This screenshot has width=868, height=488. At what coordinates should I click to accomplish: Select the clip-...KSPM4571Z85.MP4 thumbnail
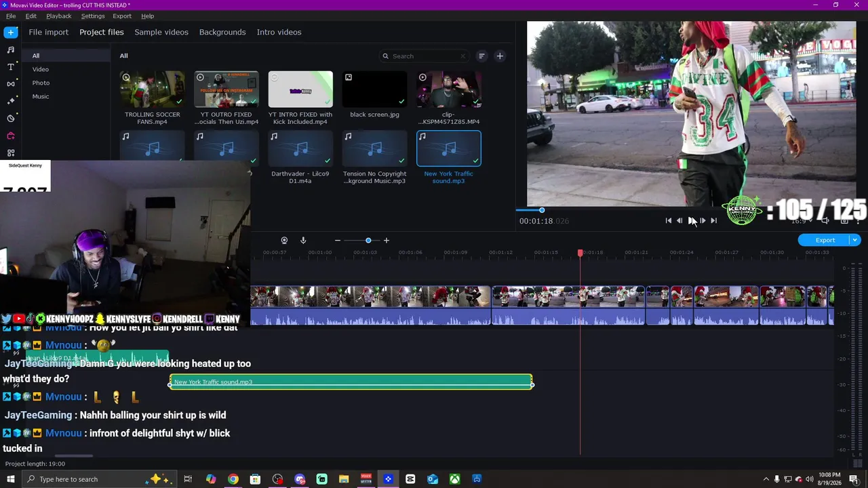point(449,89)
